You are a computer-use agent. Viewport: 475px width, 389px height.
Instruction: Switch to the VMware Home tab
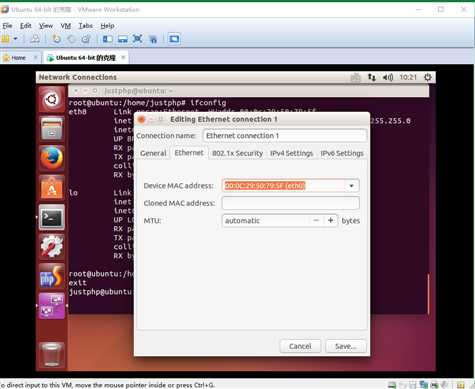point(19,58)
